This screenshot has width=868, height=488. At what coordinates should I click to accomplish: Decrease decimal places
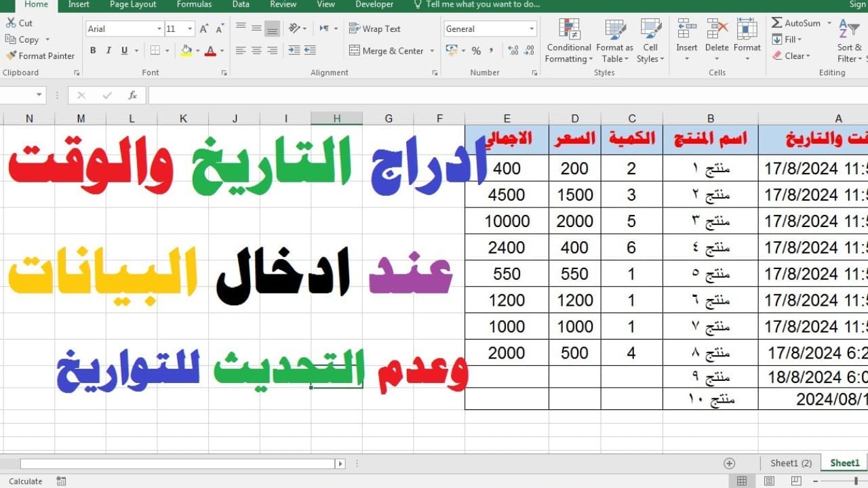[529, 50]
